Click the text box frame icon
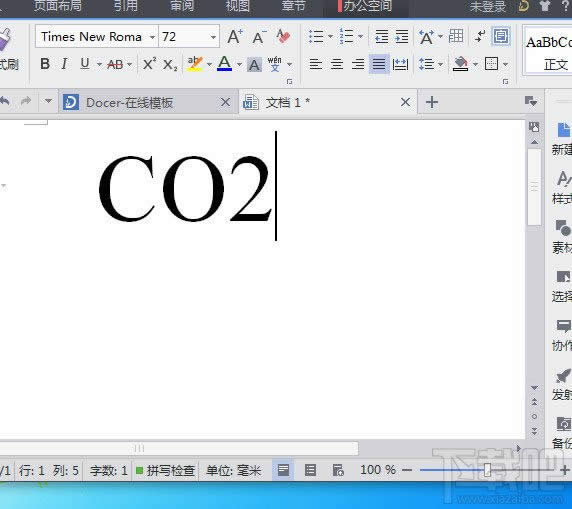572x509 pixels. coord(501,36)
